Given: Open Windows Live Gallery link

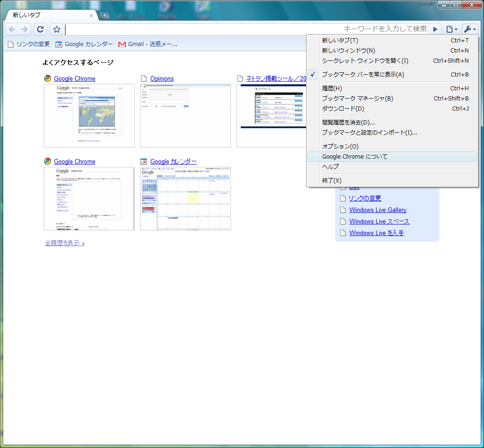Looking at the screenshot, I should tap(378, 210).
